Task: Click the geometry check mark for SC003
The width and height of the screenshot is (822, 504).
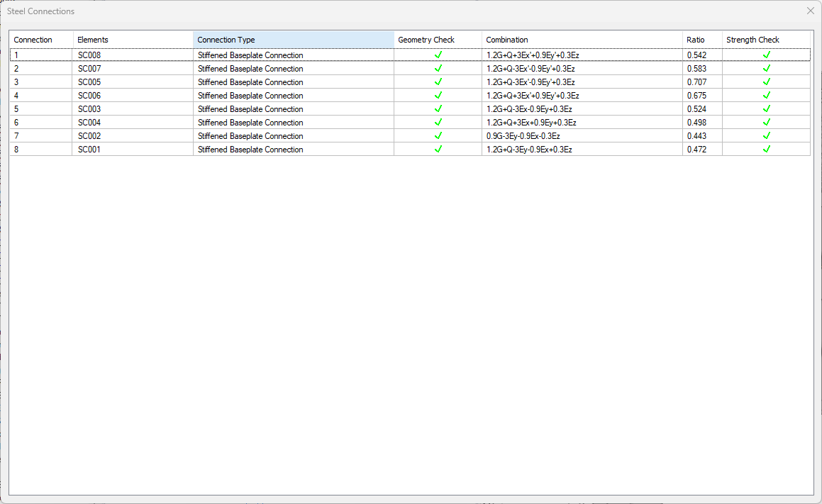Action: 438,108
